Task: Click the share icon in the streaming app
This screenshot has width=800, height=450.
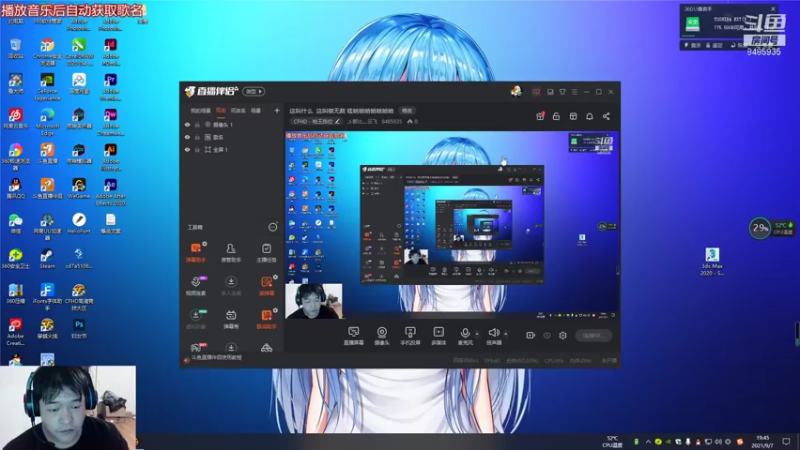Action: click(606, 116)
